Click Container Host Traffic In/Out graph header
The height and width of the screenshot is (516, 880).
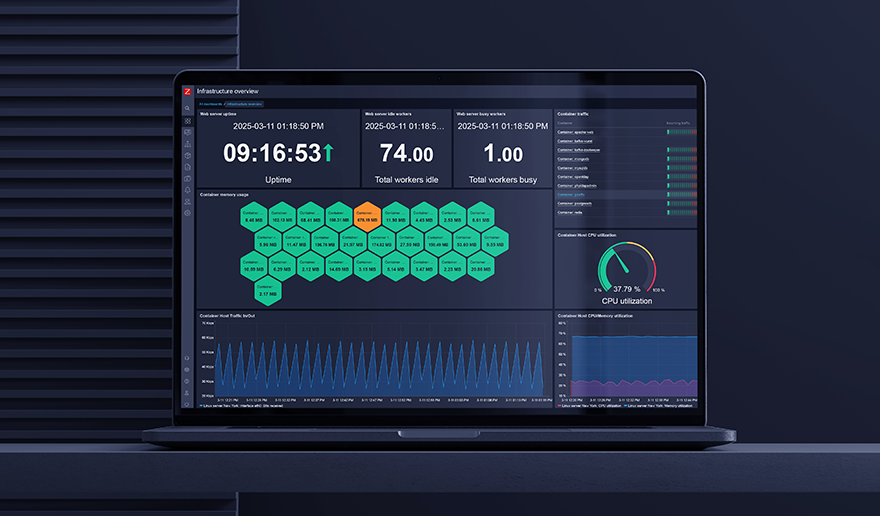tap(227, 316)
